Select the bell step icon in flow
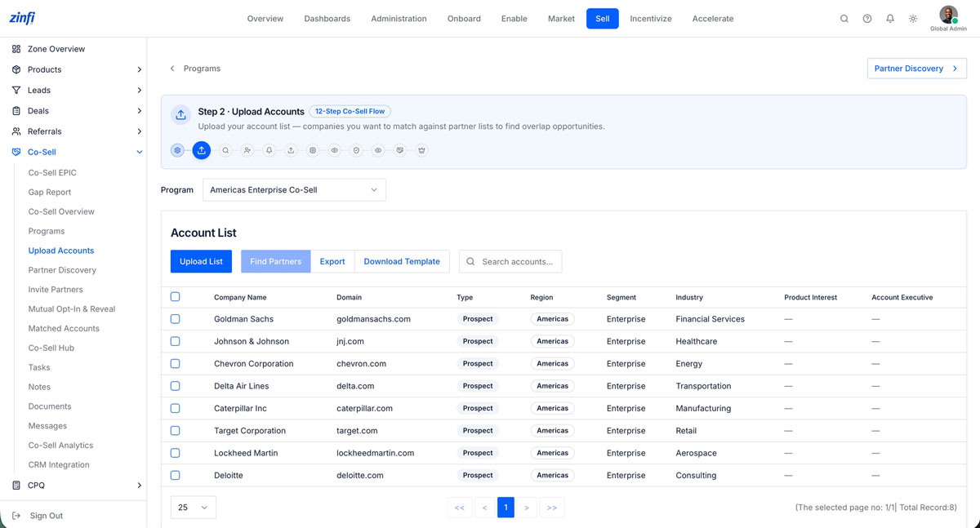Viewport: 980px width, 528px height. [x=269, y=150]
